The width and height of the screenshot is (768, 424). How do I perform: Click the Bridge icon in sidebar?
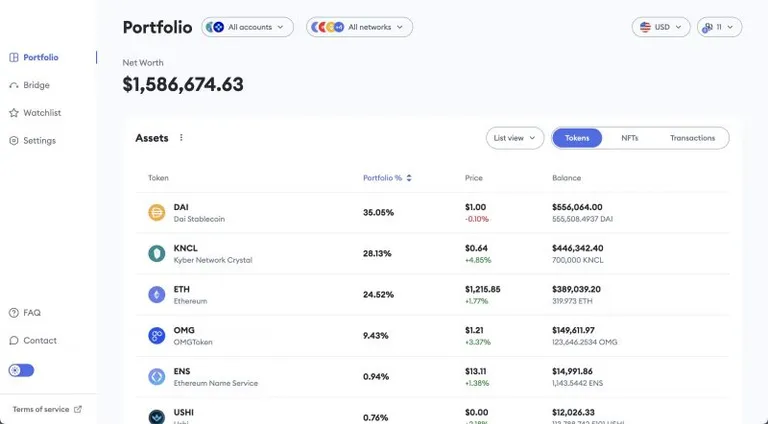point(14,85)
